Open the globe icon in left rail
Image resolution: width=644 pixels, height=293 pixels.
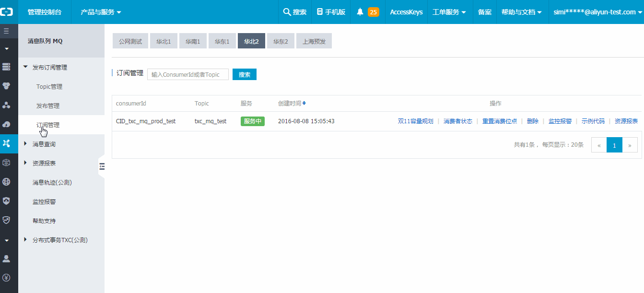click(x=6, y=182)
